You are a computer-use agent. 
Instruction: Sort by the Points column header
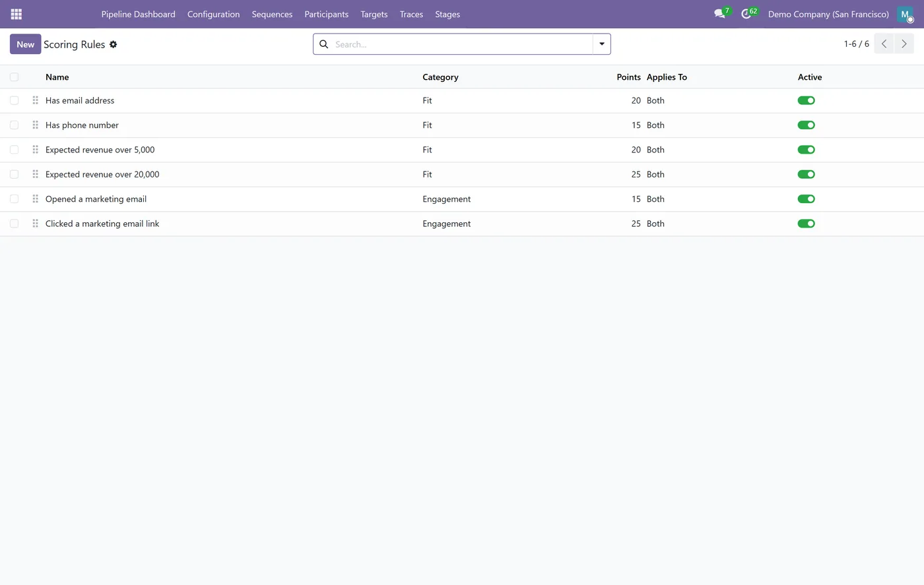click(x=629, y=77)
